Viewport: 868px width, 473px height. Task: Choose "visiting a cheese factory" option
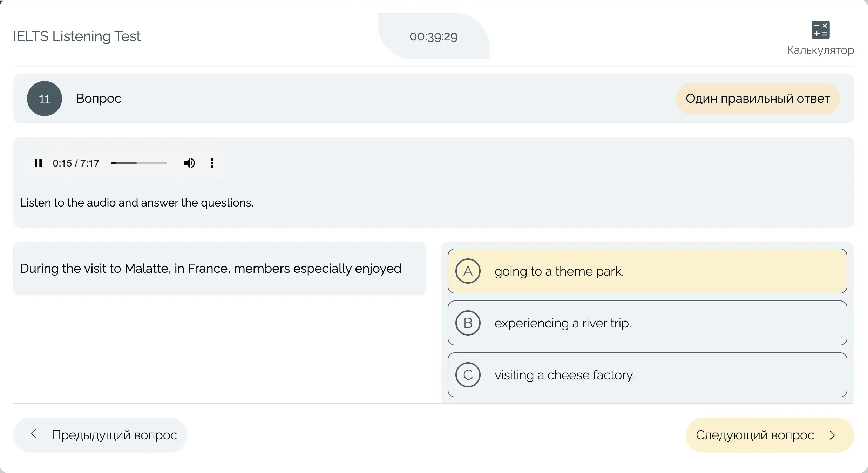pyautogui.click(x=564, y=375)
